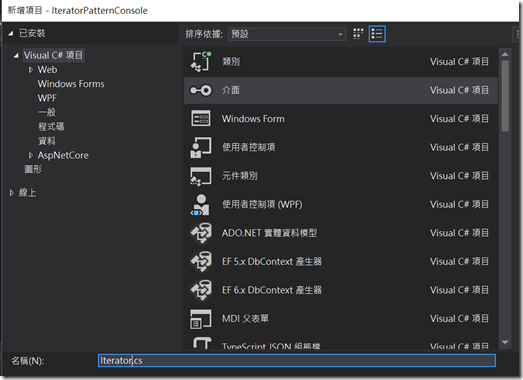Viewport: 523px width, 380px height.
Task: Click the ADO.NET 實體資料模型 name text
Action: (270, 233)
